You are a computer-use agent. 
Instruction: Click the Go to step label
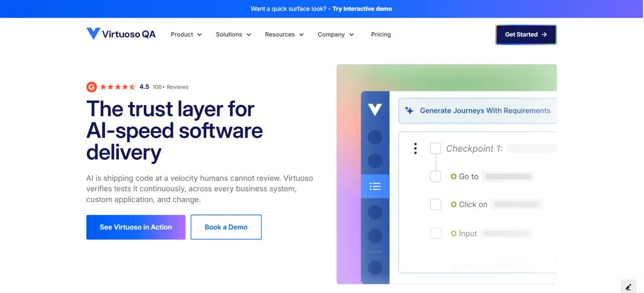click(x=468, y=176)
